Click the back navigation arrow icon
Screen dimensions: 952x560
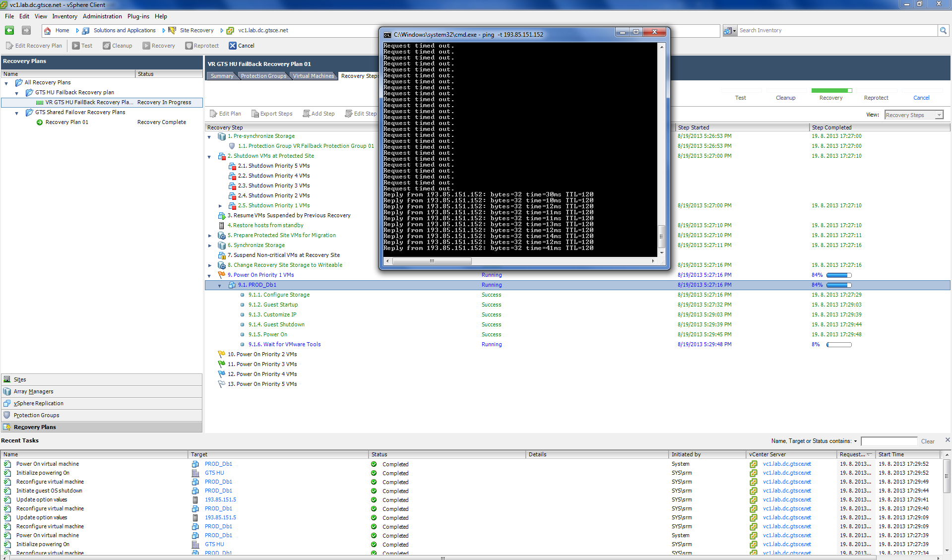9,30
